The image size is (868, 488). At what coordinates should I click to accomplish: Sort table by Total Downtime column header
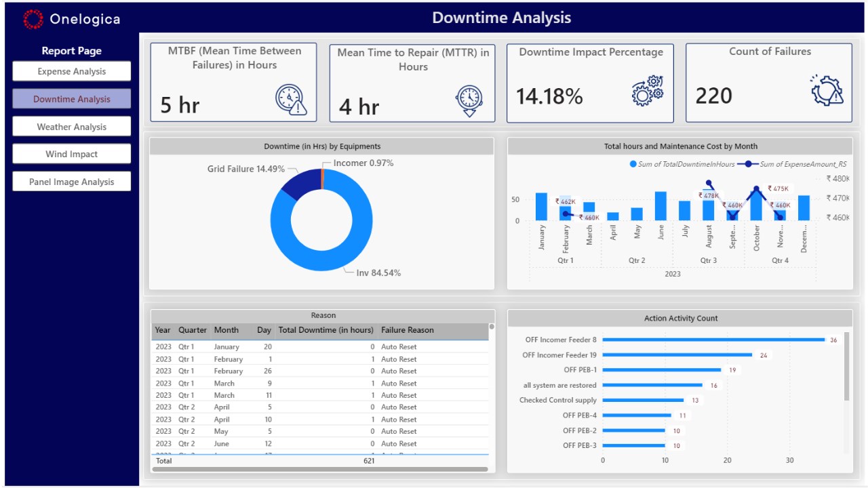point(325,330)
